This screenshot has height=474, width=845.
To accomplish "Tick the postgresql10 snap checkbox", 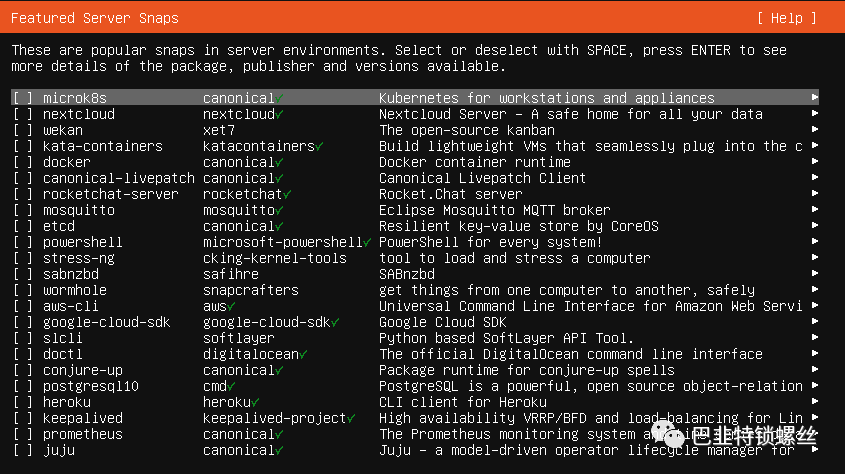I will 23,386.
